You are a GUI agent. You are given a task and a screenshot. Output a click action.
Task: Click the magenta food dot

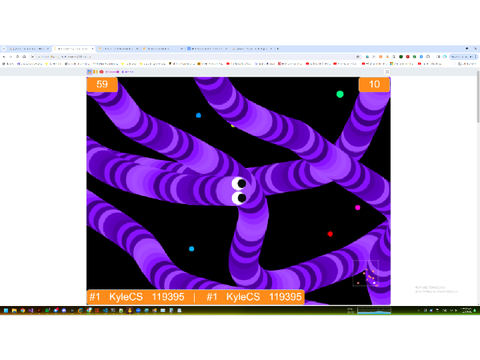(x=358, y=207)
